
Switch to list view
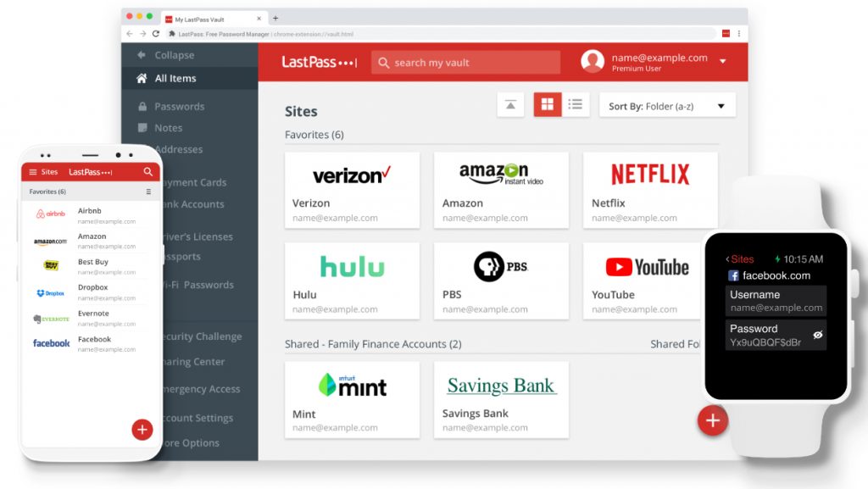tap(576, 105)
